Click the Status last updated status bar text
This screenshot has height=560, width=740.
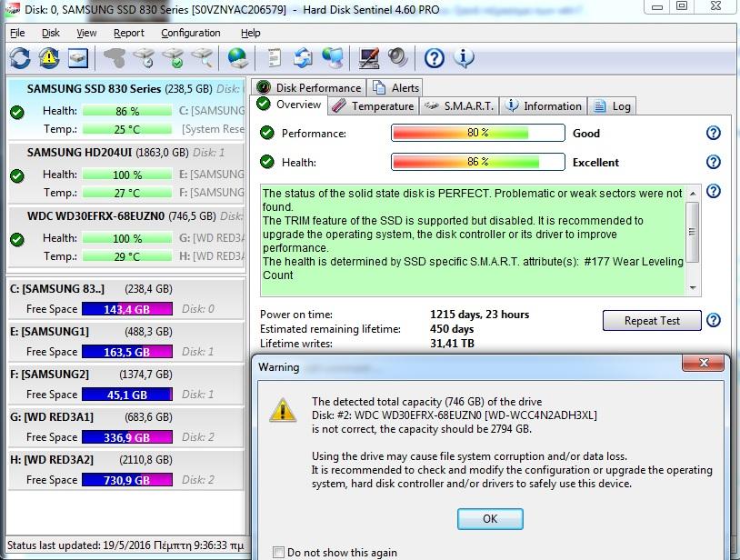pos(125,545)
